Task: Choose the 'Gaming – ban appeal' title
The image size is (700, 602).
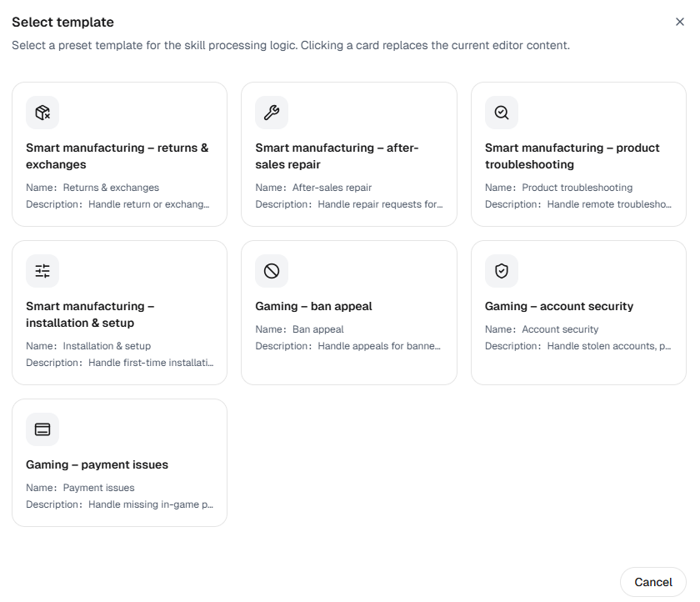Action: (313, 306)
